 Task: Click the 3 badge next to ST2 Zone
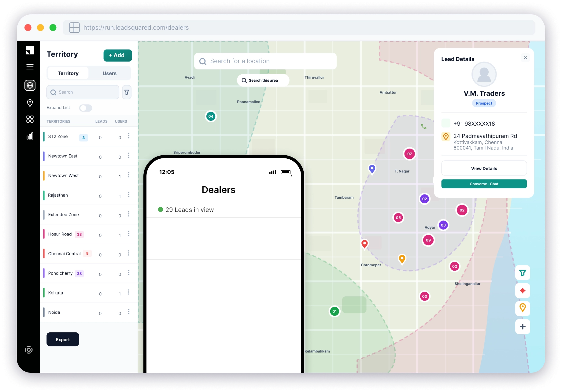(x=83, y=138)
